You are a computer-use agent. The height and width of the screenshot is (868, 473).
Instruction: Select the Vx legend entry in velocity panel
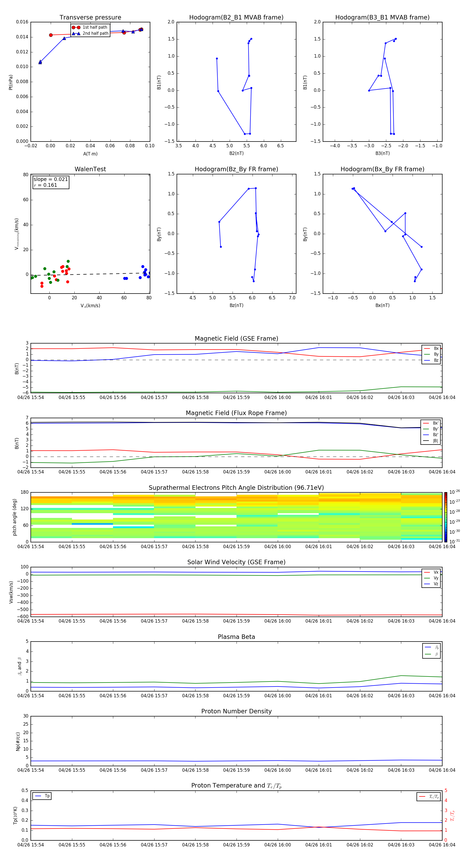(x=431, y=572)
